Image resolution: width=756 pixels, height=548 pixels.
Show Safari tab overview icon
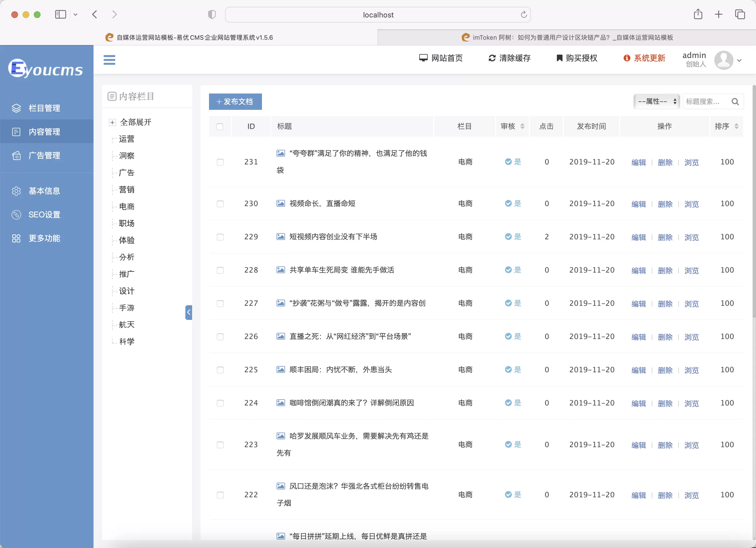[x=740, y=14]
